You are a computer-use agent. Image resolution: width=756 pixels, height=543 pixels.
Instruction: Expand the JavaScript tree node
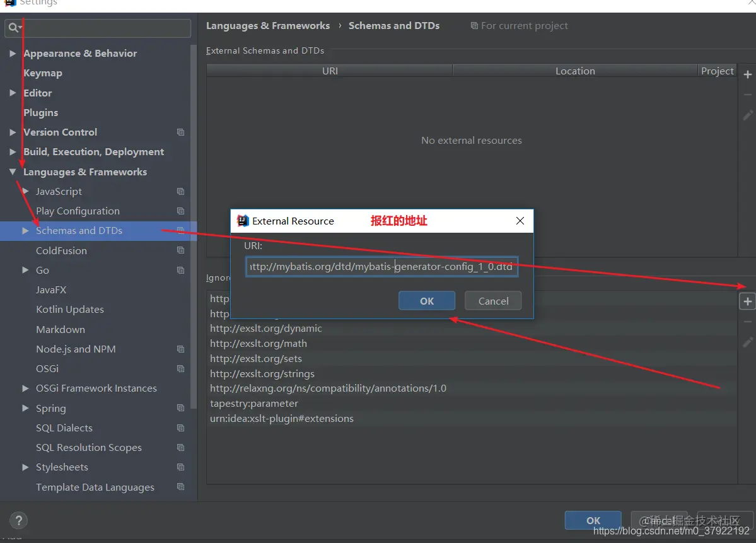tap(26, 192)
